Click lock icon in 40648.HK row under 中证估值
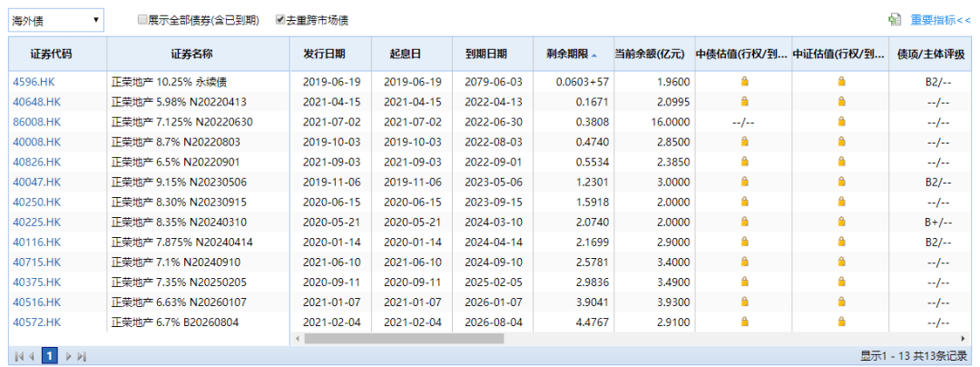Screen dimensions: 980x367 coord(841,102)
